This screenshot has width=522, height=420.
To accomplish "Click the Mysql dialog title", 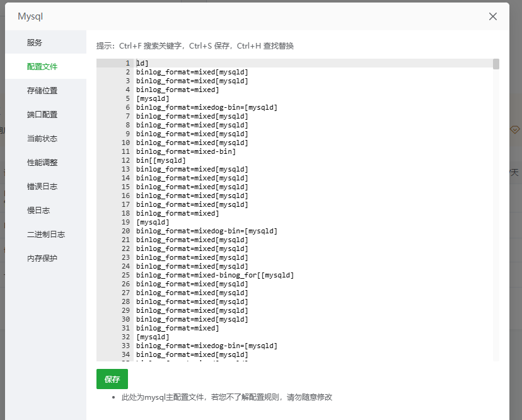I will [30, 16].
